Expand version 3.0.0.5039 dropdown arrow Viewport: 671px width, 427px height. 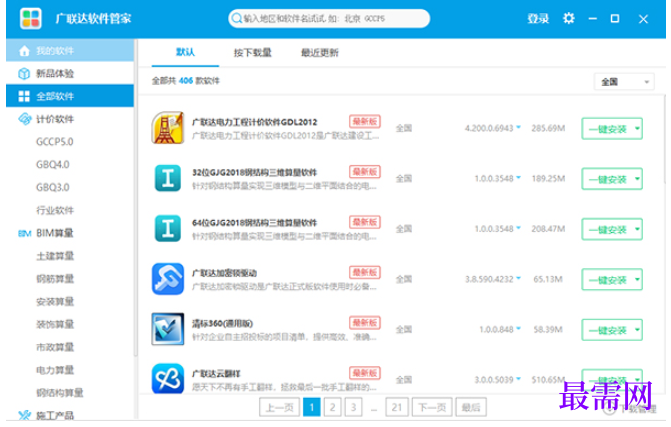pos(519,379)
